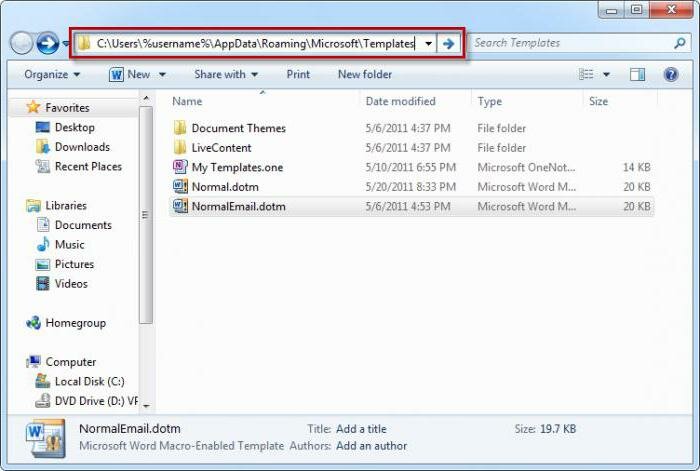Select Computer in navigation pane
700x471 pixels.
(71, 362)
